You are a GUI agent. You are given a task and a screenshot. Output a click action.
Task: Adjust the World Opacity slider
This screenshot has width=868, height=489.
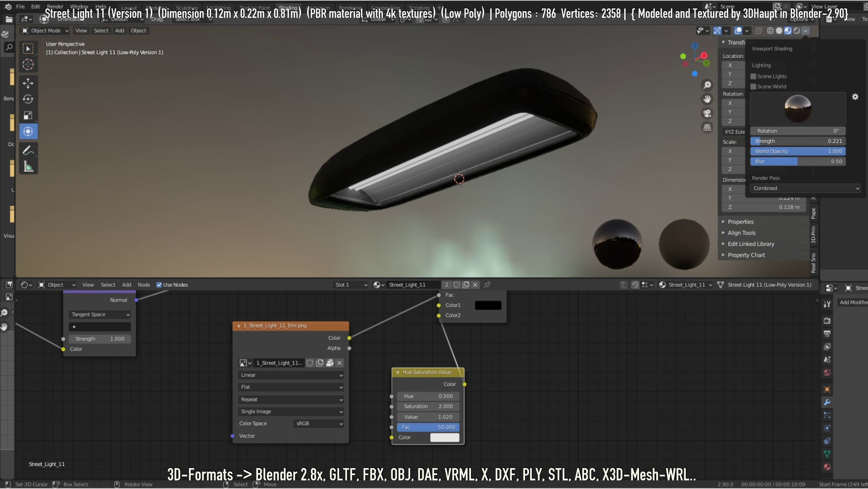(x=798, y=151)
